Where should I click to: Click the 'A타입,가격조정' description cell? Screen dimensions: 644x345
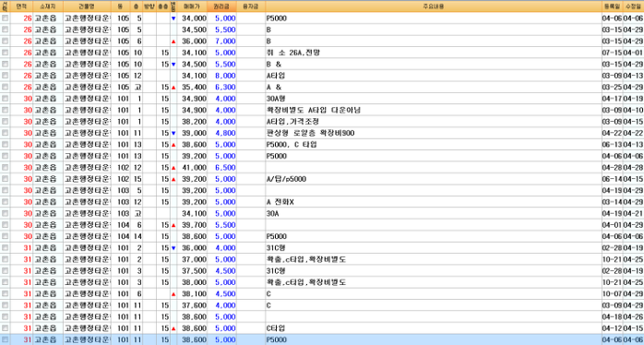pos(434,122)
